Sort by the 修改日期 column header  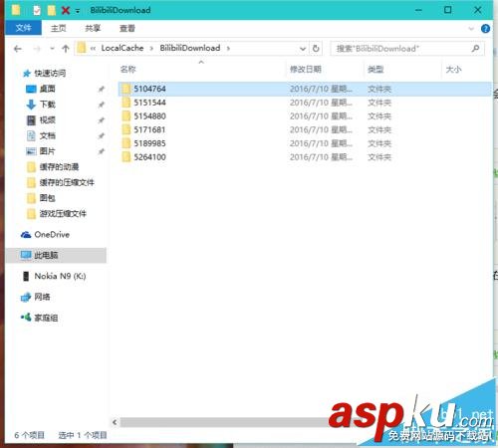[x=306, y=70]
